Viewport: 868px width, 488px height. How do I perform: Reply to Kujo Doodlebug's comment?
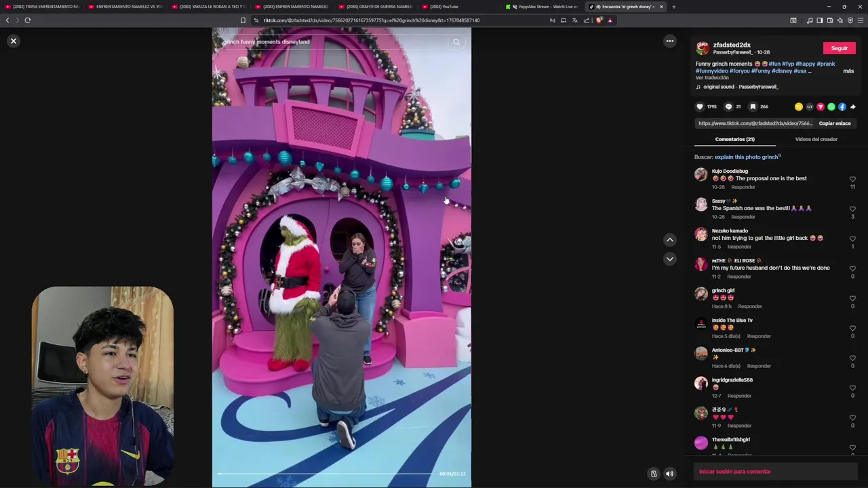(x=743, y=187)
